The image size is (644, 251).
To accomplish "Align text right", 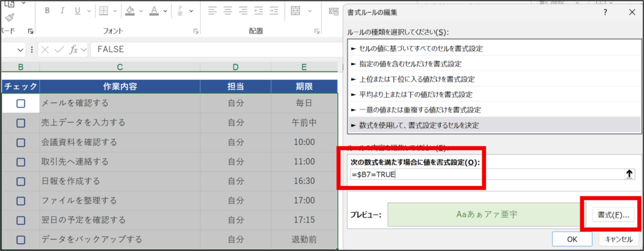I will tap(243, 11).
